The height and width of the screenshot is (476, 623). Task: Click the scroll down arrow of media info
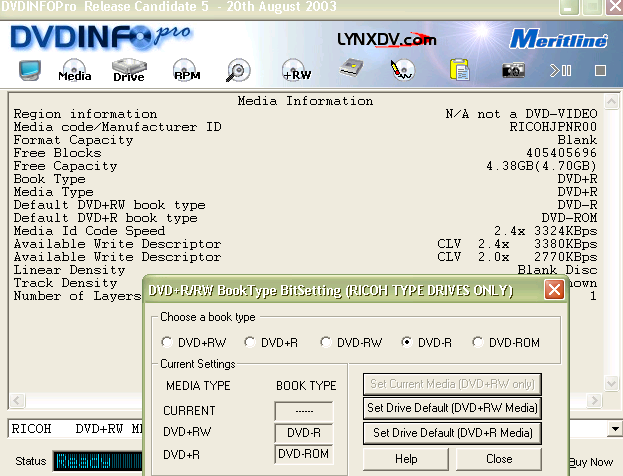[611, 383]
